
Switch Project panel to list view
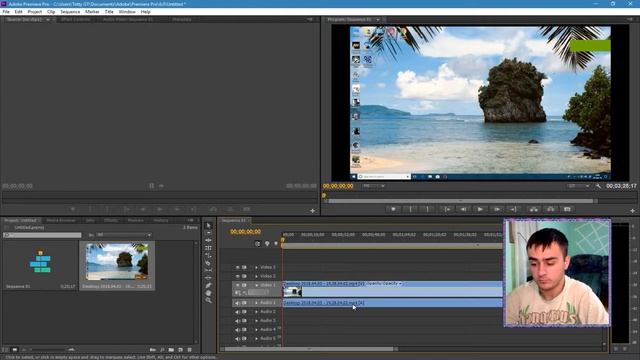tap(5, 350)
